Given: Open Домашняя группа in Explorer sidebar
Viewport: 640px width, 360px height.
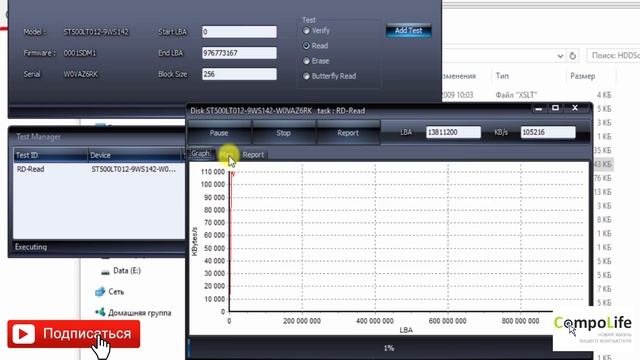Looking at the screenshot, I should coord(140,313).
